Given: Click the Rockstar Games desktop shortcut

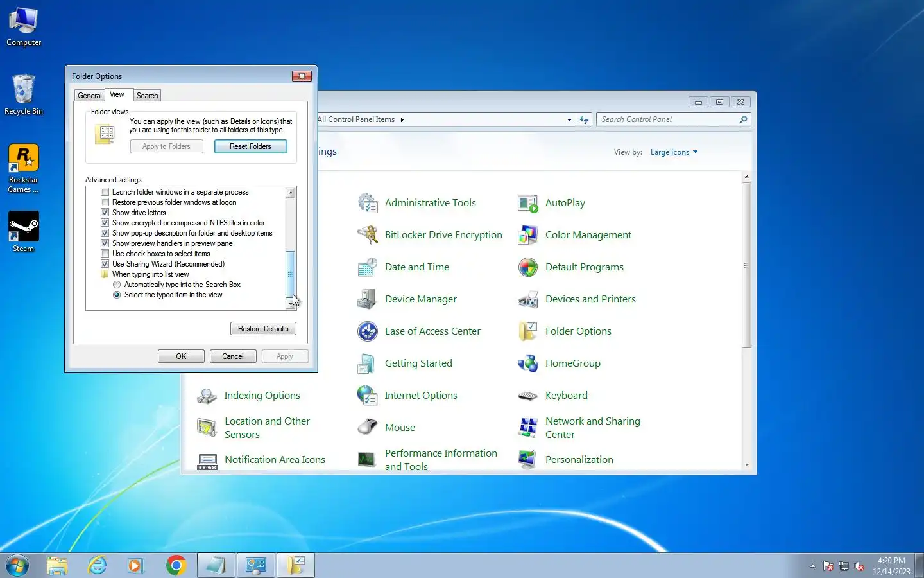Looking at the screenshot, I should coord(24,168).
